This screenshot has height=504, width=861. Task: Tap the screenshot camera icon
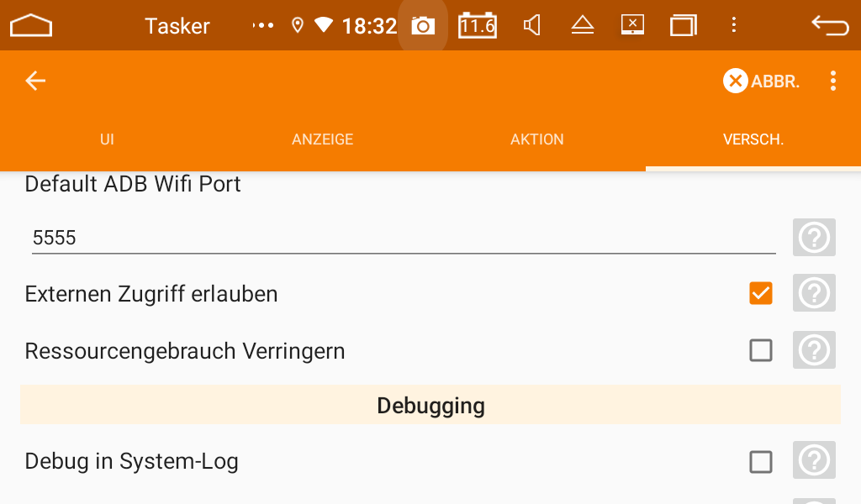click(423, 26)
